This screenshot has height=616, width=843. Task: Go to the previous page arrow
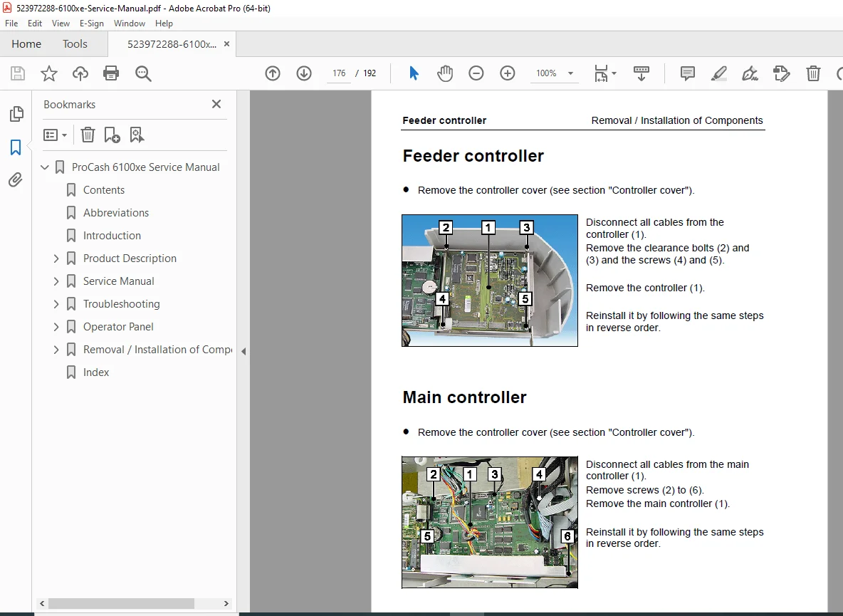click(x=273, y=73)
